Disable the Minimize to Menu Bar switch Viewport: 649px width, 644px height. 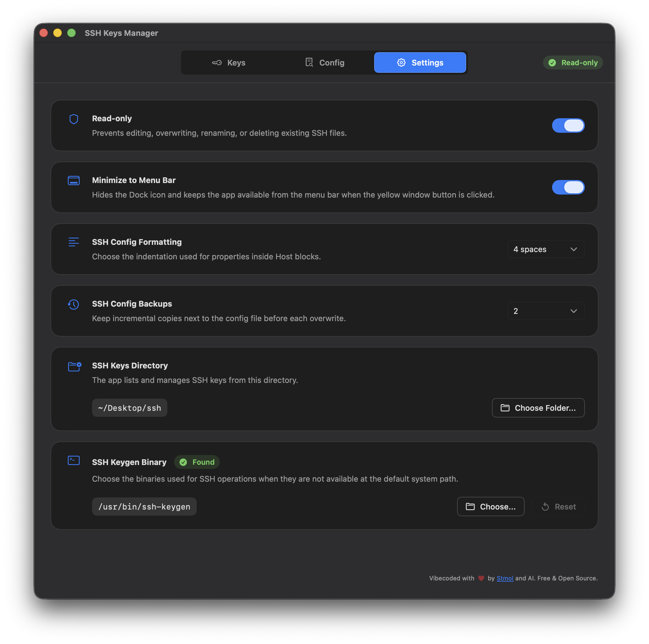pyautogui.click(x=568, y=187)
